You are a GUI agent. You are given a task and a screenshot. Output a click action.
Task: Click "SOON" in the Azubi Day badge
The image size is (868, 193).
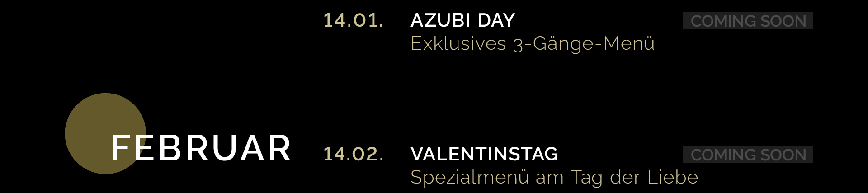(x=783, y=21)
